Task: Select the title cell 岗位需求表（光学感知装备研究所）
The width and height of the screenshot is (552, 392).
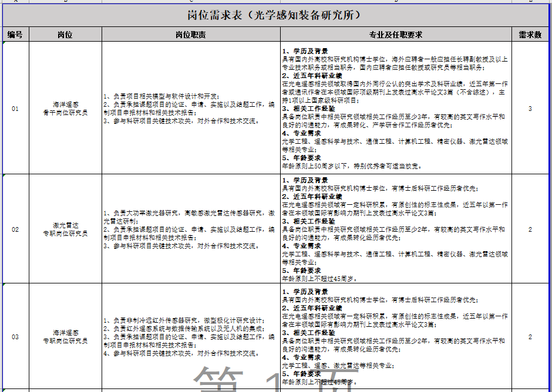Action: point(275,15)
